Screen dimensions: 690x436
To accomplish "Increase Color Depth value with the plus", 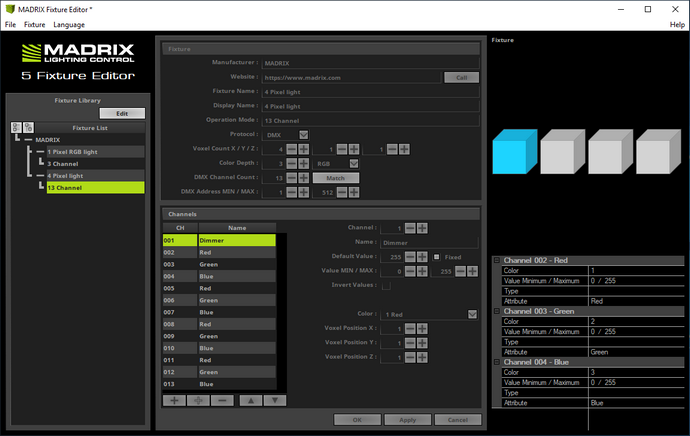I will [304, 164].
